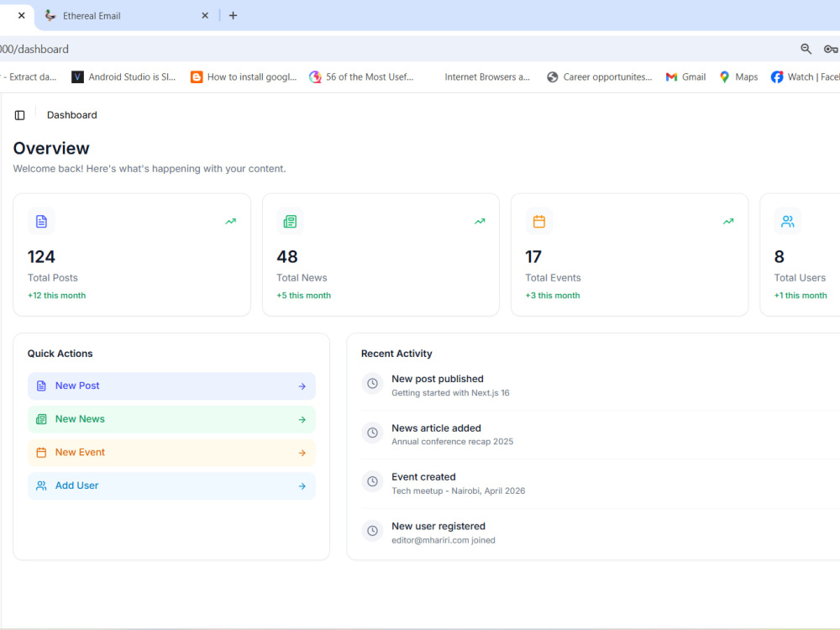
Task: Click the arrow on New Post row
Action: 302,386
